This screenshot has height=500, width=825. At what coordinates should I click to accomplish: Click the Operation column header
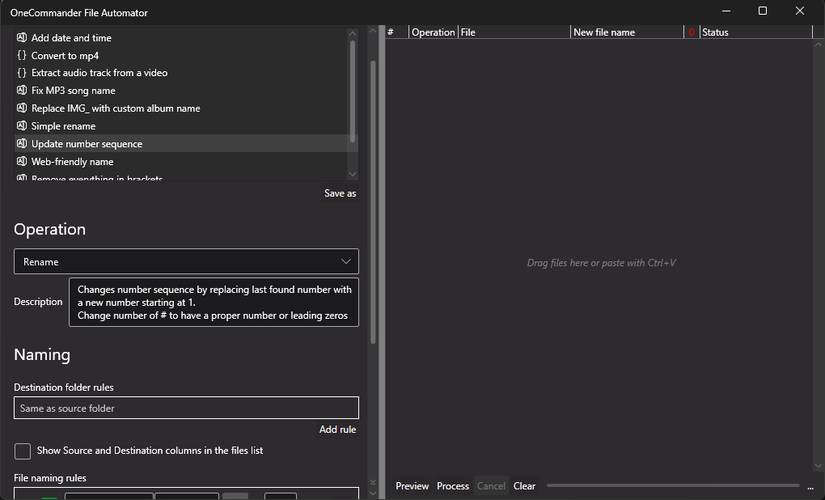433,32
